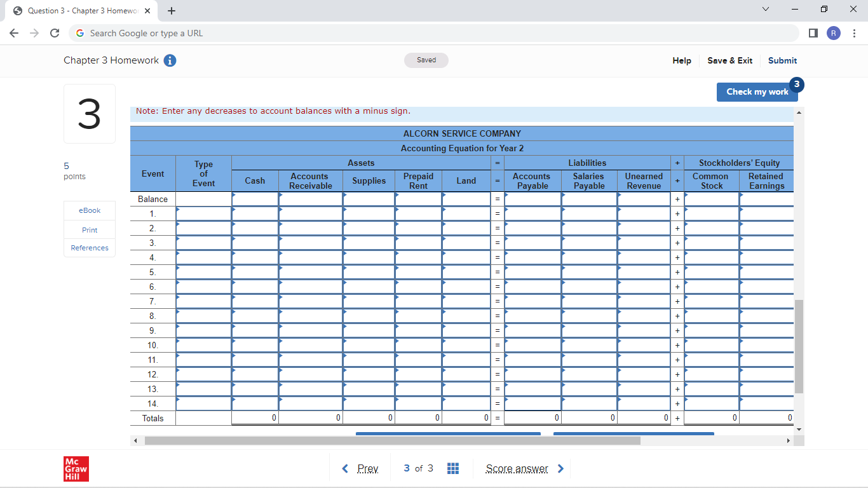Open Type of Event dropdown for event 1
This screenshot has width=868, height=488.
tap(203, 213)
